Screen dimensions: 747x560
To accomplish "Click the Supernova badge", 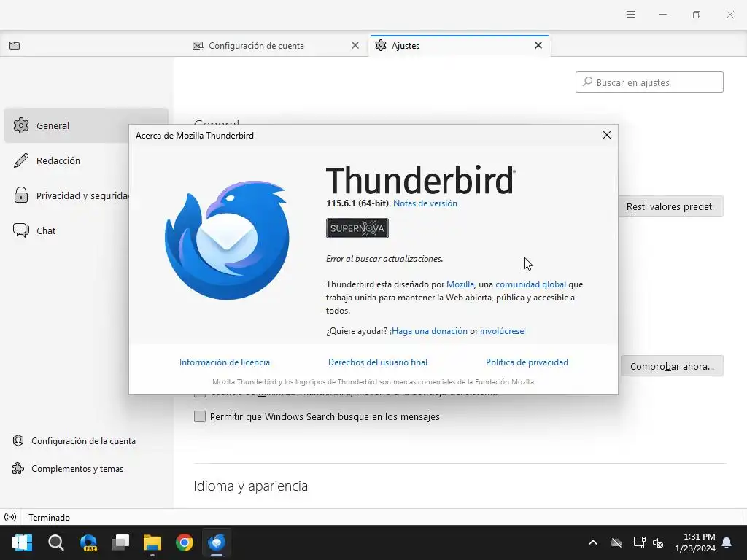I will [x=357, y=228].
